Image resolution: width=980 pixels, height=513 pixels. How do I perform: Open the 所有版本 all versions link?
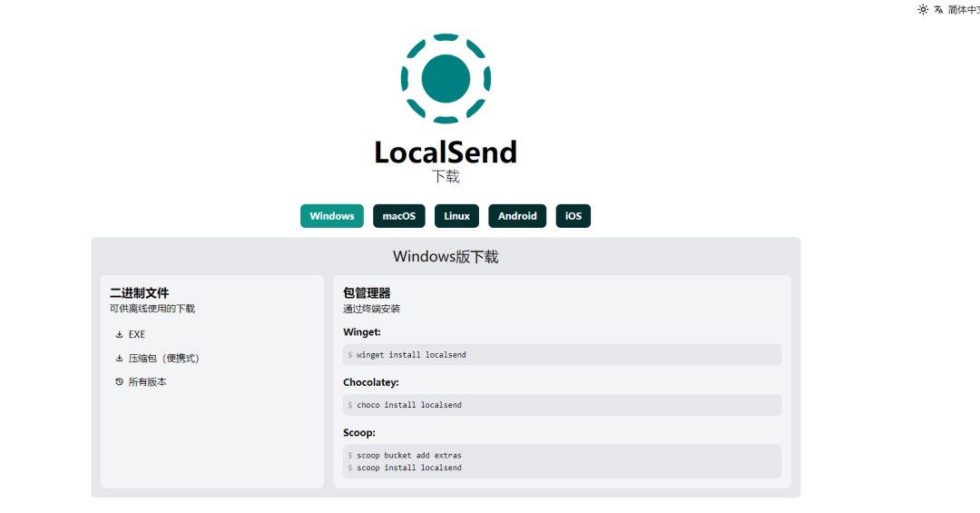pos(148,382)
